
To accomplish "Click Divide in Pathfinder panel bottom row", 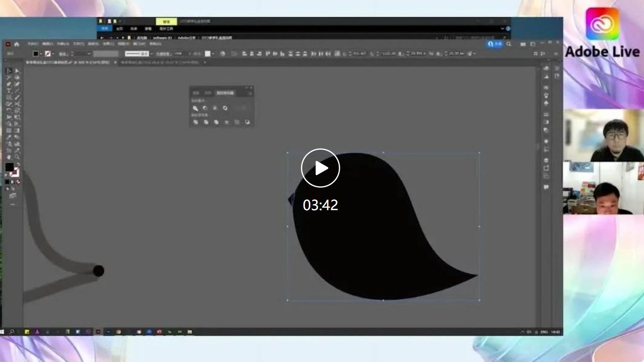I will [x=195, y=122].
